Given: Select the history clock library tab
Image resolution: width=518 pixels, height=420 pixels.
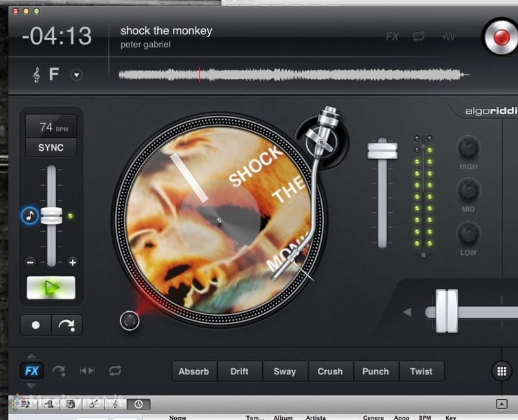Looking at the screenshot, I should pyautogui.click(x=139, y=404).
